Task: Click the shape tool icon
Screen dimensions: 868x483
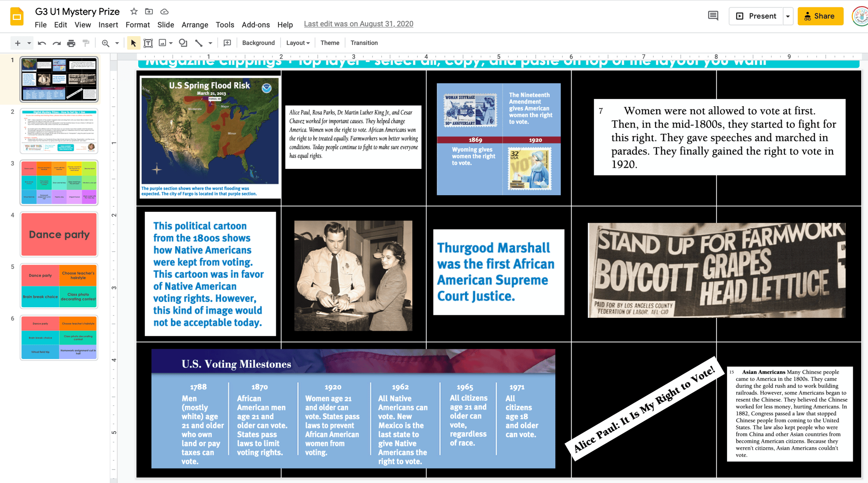Action: [183, 43]
